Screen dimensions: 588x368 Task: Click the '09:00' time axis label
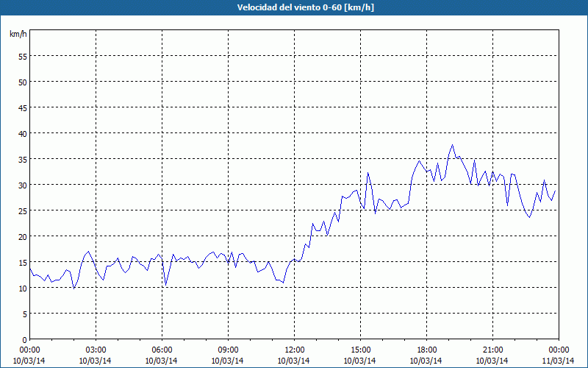[228, 350]
